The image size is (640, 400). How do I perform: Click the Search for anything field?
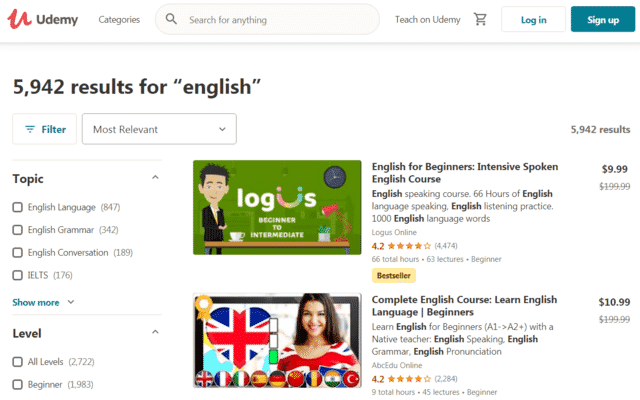pyautogui.click(x=267, y=19)
